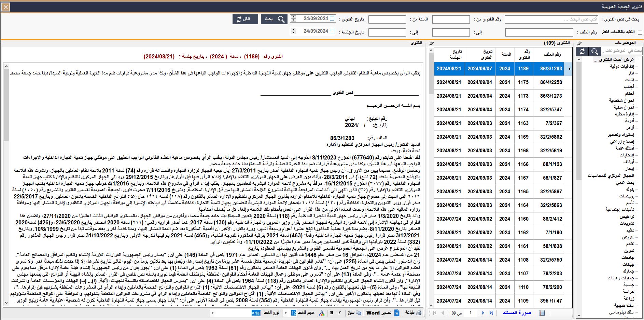Pin the الموضوعات panel with its pushpin
Screen dimensions: 644x320
(579, 43)
